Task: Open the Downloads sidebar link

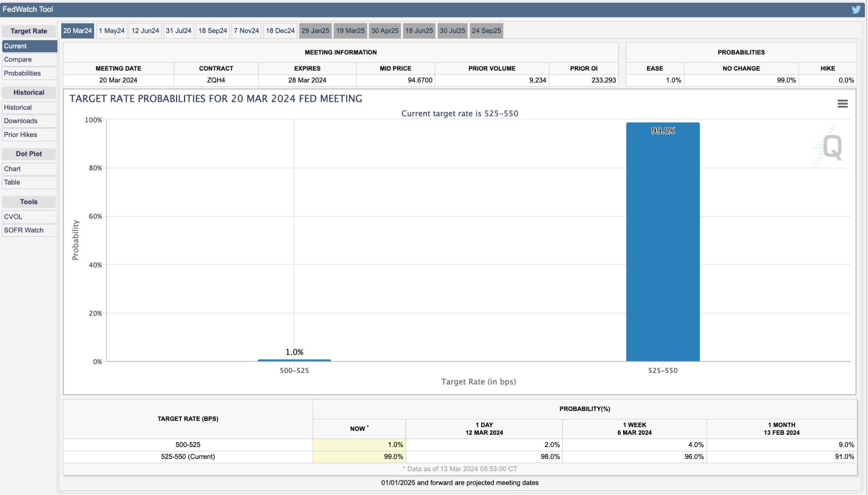Action: pos(29,121)
